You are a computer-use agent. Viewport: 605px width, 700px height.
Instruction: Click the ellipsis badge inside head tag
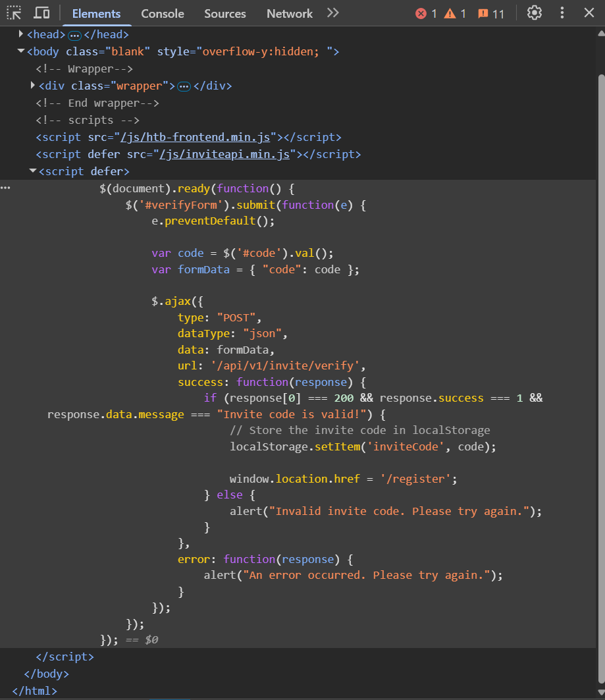pyautogui.click(x=74, y=36)
